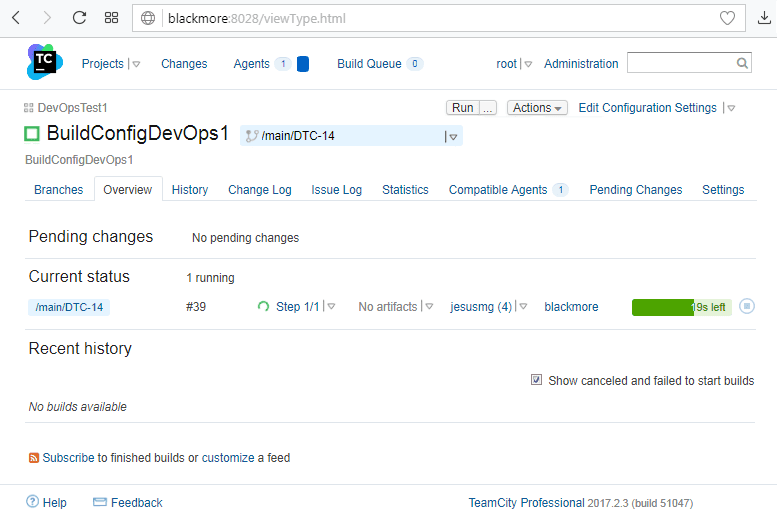Click the green build configuration square icon
Image resolution: width=777 pixels, height=525 pixels.
(x=32, y=134)
